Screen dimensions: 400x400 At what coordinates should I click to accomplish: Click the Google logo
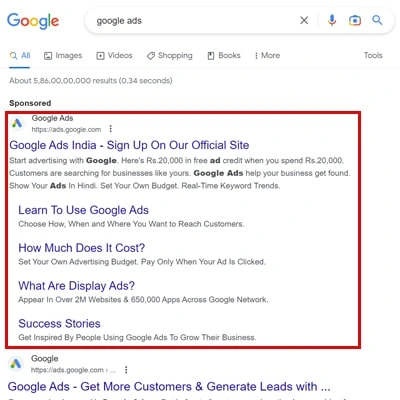click(x=33, y=21)
